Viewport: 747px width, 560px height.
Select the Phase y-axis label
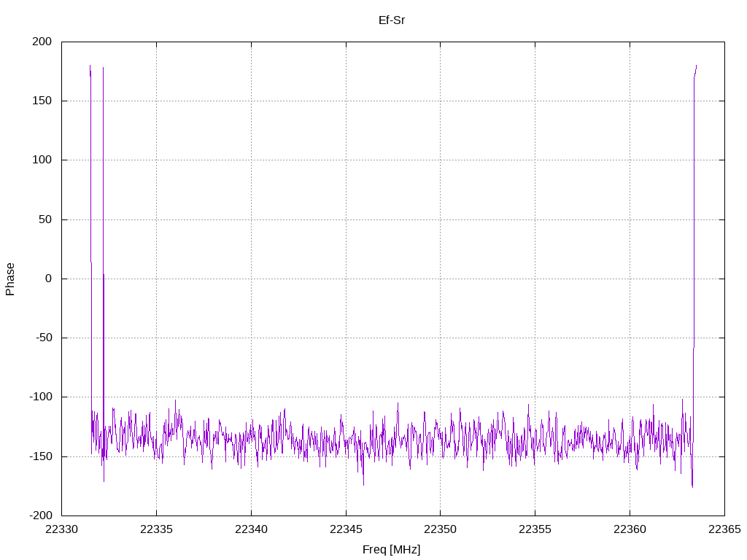click(x=10, y=279)
